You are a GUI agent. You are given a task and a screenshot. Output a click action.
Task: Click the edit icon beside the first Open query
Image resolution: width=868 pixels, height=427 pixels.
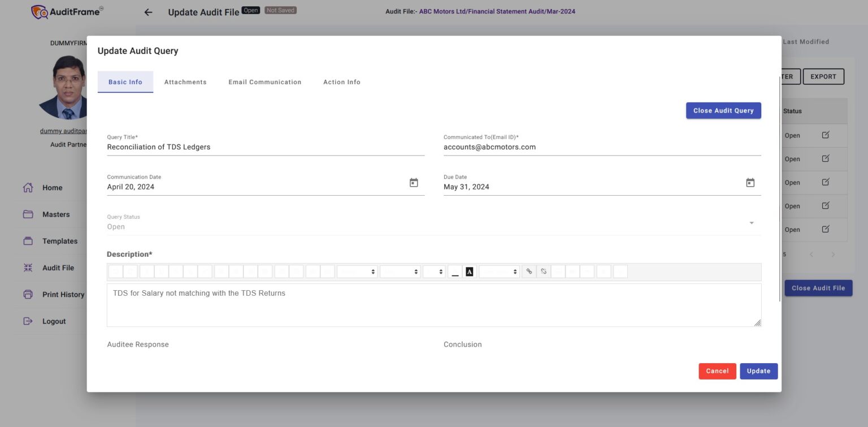825,135
